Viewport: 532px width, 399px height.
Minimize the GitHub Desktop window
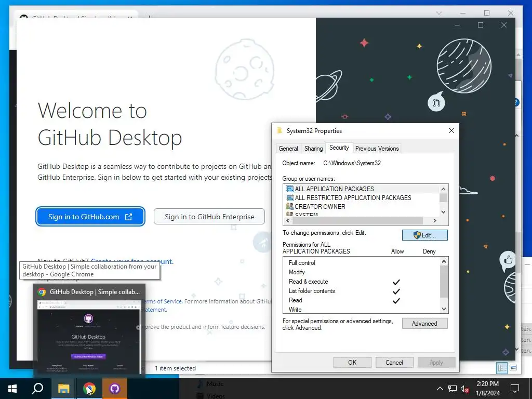click(x=457, y=25)
